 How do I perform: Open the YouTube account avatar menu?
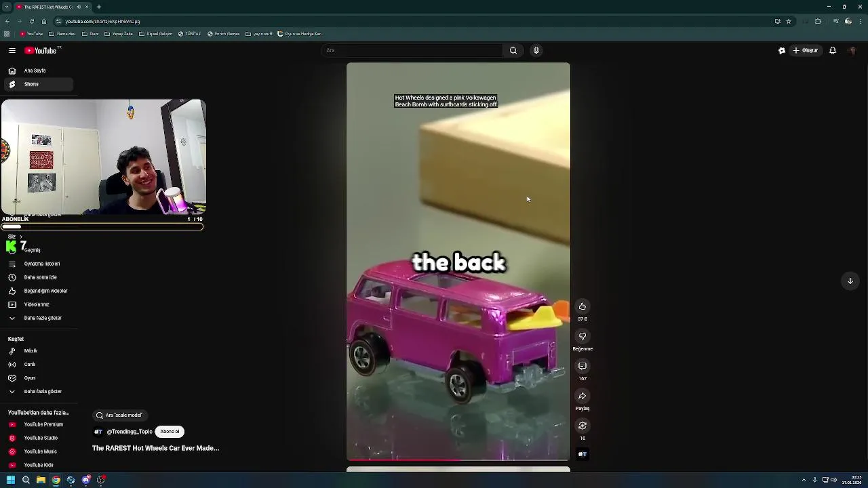(x=853, y=50)
